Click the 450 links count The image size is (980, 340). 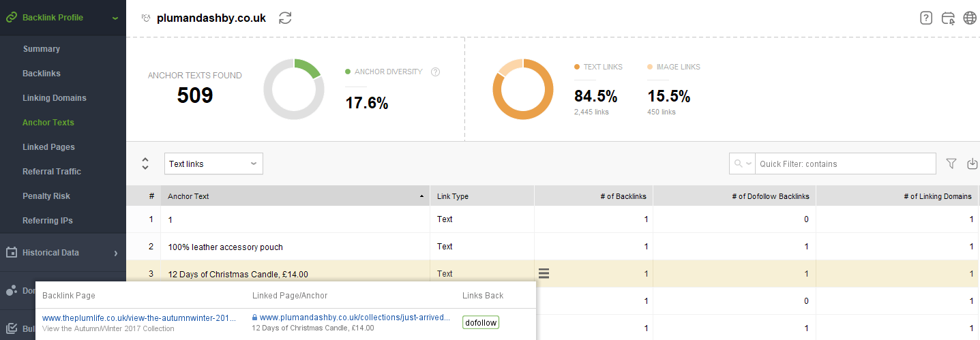click(662, 112)
